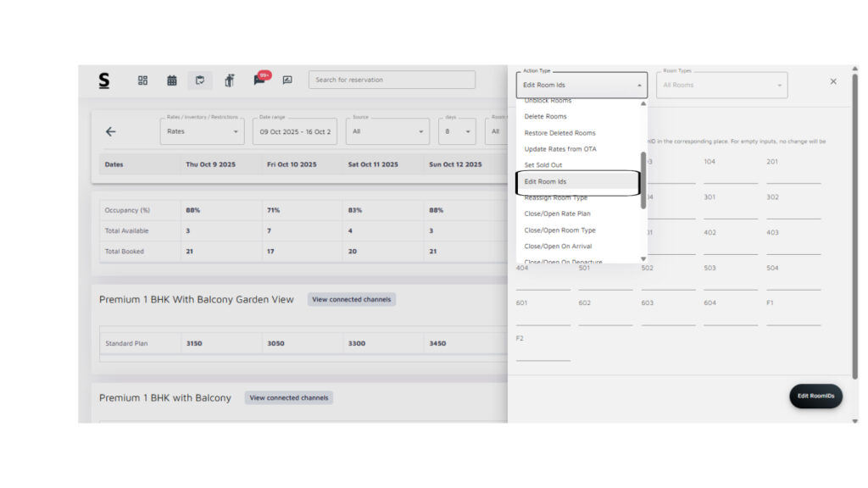
Task: Click the Search for reservation field
Action: [391, 80]
